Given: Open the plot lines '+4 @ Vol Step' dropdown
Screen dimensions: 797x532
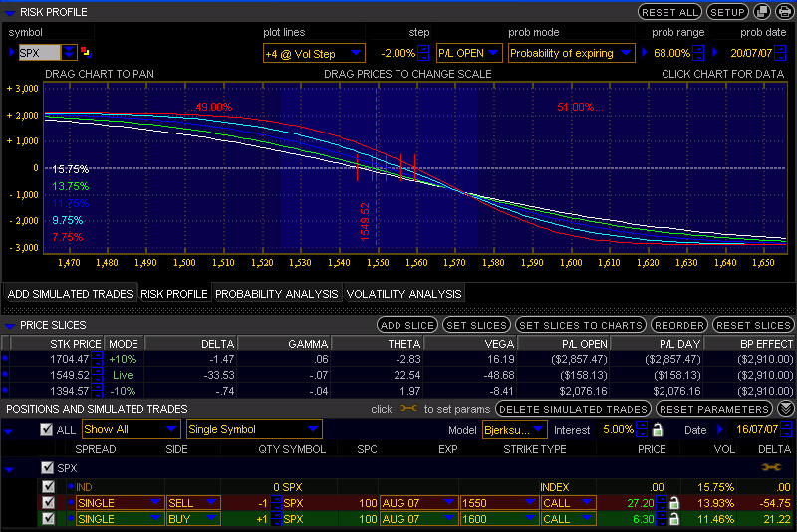Looking at the screenshot, I should 313,52.
